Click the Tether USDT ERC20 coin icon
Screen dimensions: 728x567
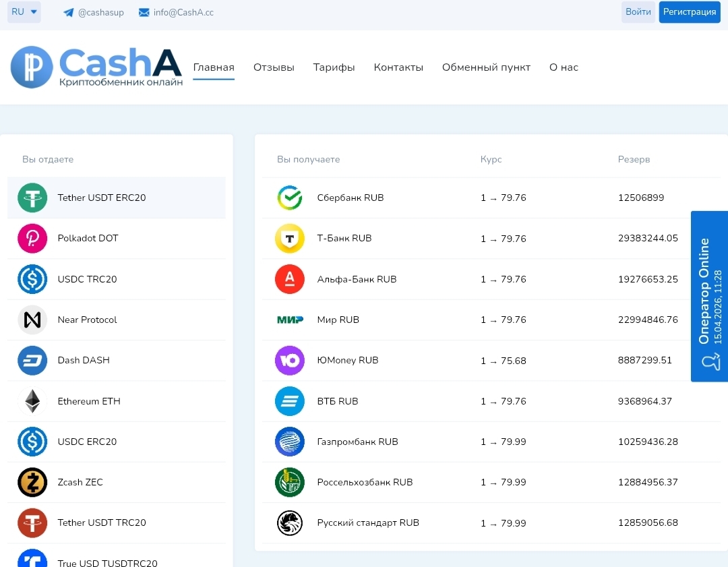point(32,198)
